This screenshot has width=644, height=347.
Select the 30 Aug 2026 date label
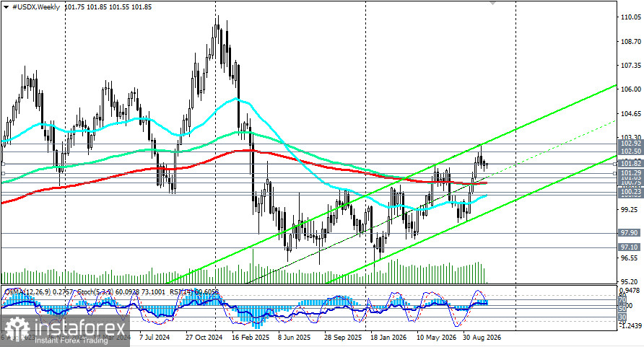(x=482, y=338)
